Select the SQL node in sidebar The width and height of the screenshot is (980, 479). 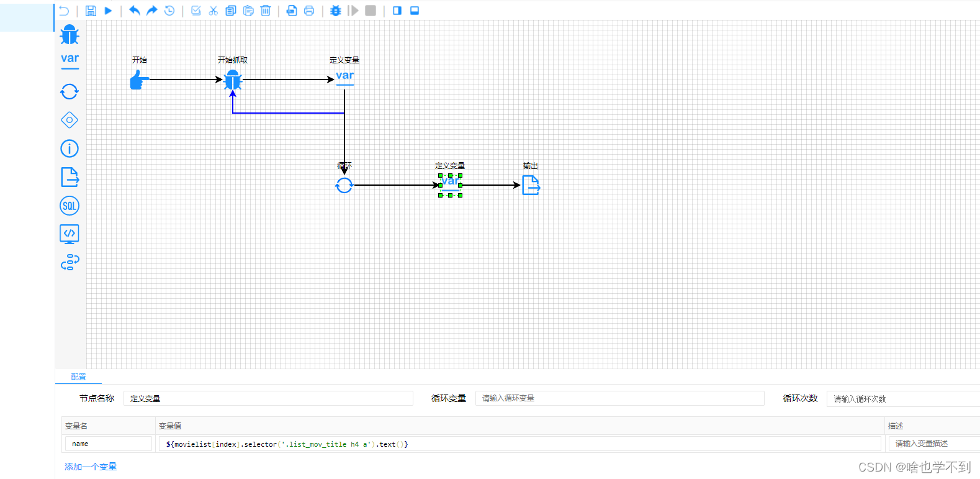pos(70,206)
